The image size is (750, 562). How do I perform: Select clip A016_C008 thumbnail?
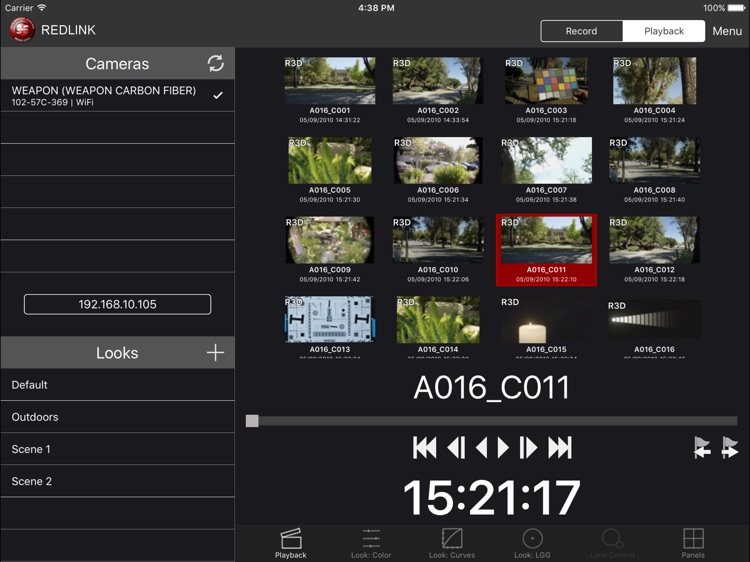point(654,160)
